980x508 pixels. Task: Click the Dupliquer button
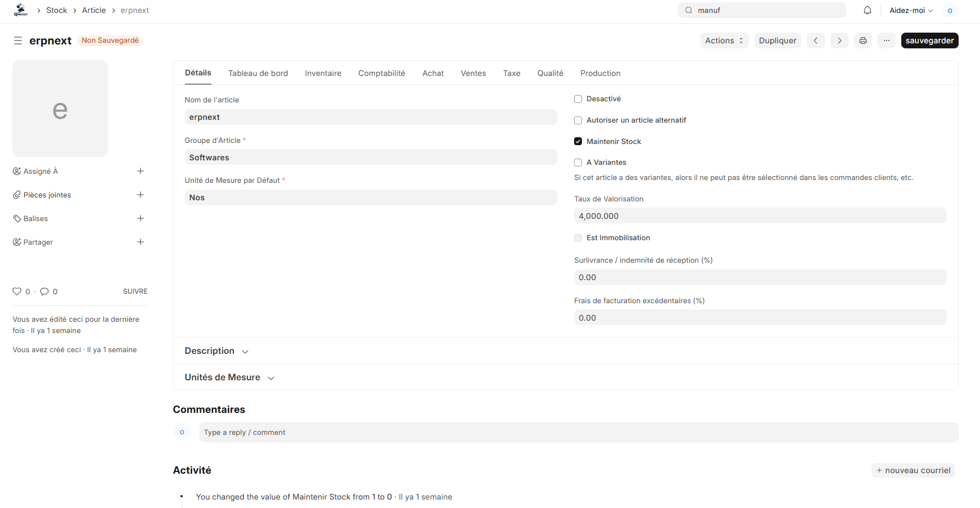(x=778, y=41)
